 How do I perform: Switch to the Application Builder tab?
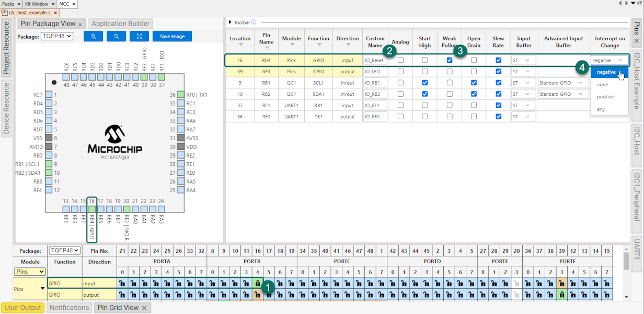(121, 24)
